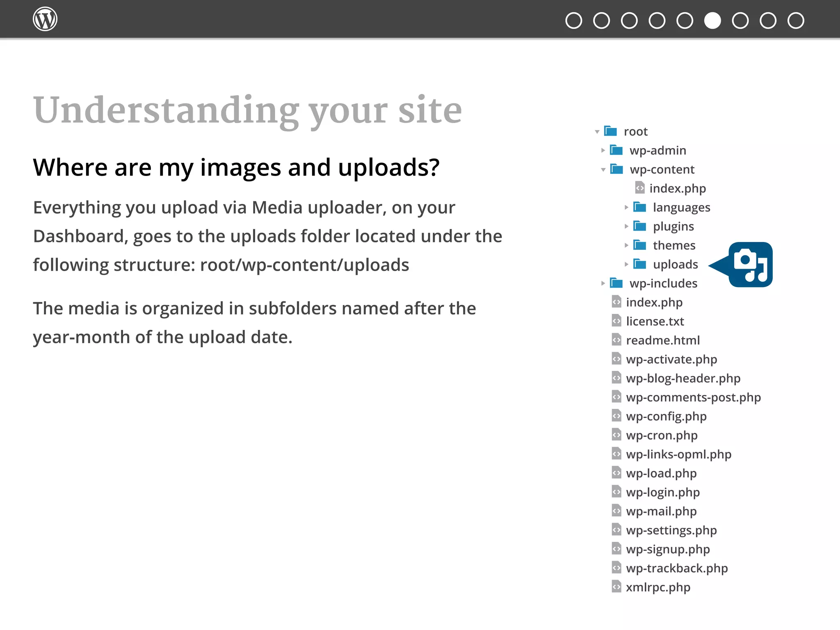
Task: Select the wp-admin folder label
Action: coord(658,151)
